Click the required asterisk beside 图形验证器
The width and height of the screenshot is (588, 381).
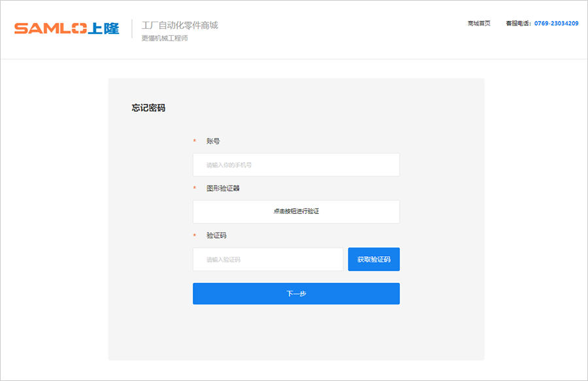point(194,189)
